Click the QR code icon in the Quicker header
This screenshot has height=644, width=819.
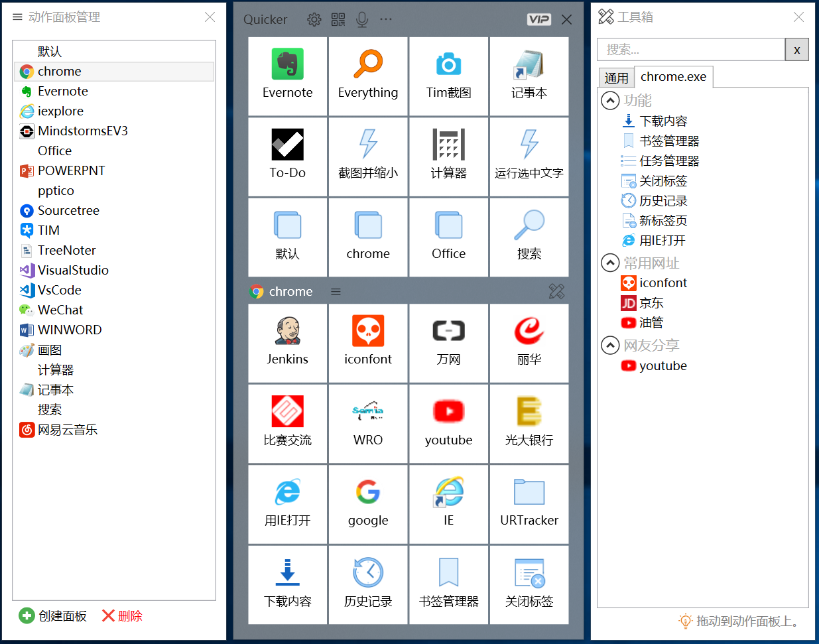pos(338,20)
